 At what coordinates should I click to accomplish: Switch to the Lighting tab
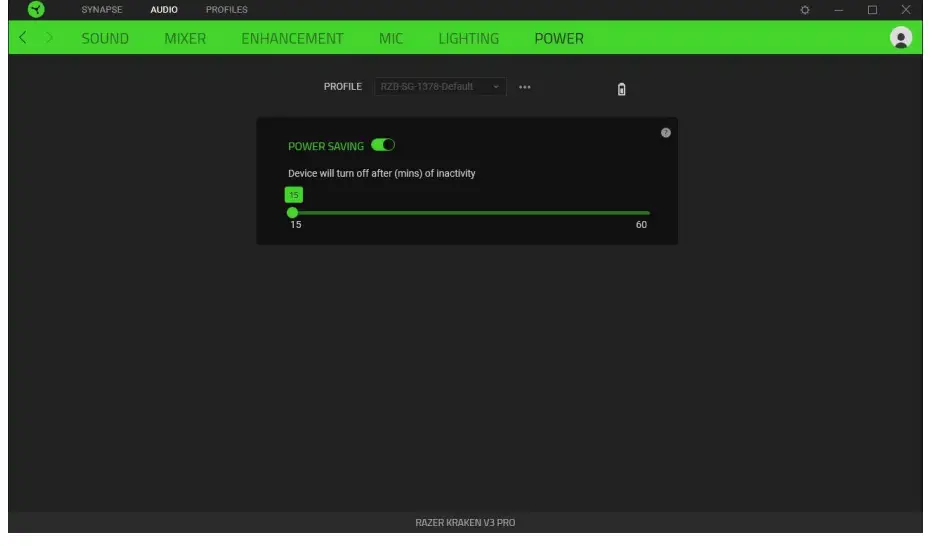click(468, 38)
